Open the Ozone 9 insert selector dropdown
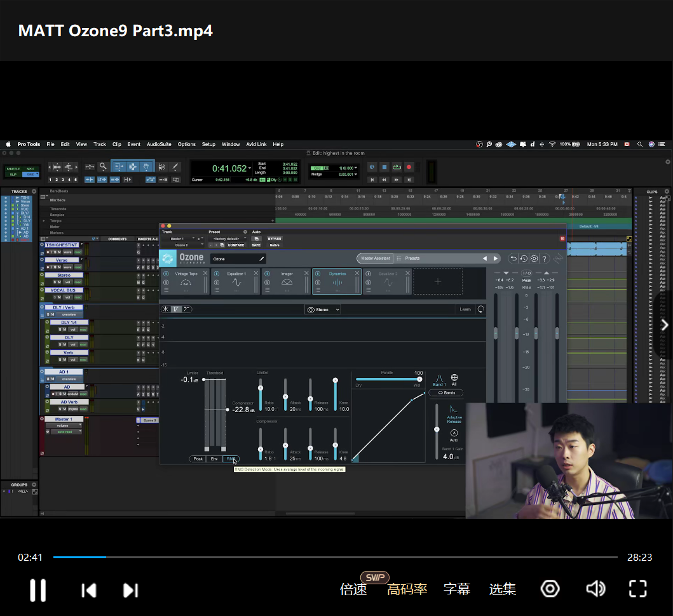The width and height of the screenshot is (673, 616). point(182,245)
